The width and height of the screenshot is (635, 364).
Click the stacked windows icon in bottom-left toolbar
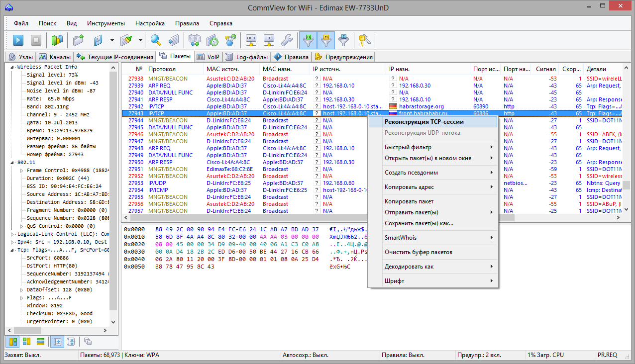pyautogui.click(x=88, y=341)
